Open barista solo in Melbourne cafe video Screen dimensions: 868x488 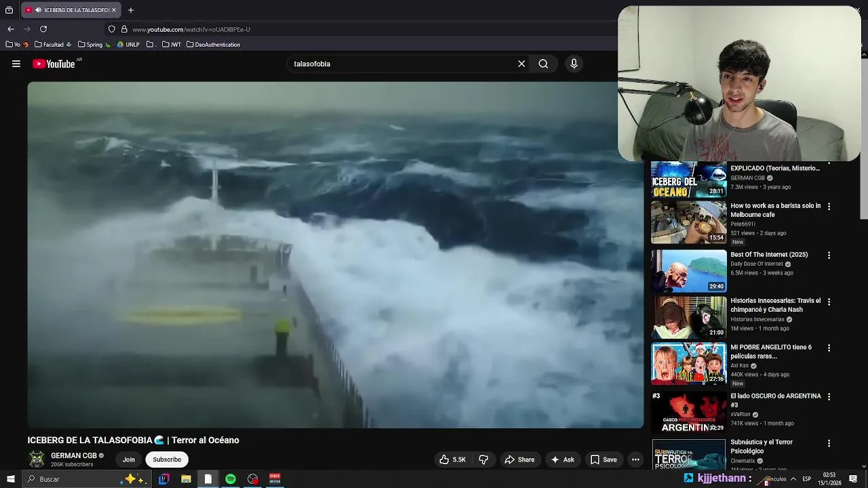(775, 210)
